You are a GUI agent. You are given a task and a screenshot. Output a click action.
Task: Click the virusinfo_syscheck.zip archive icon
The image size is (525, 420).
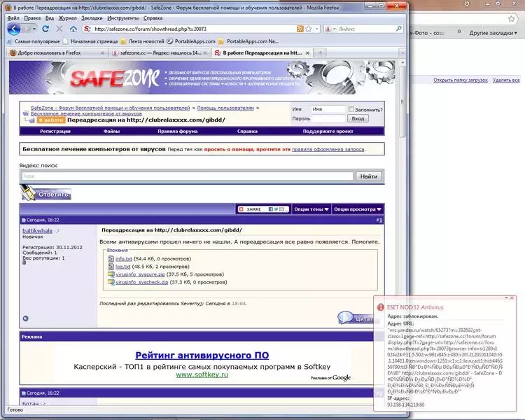click(111, 282)
